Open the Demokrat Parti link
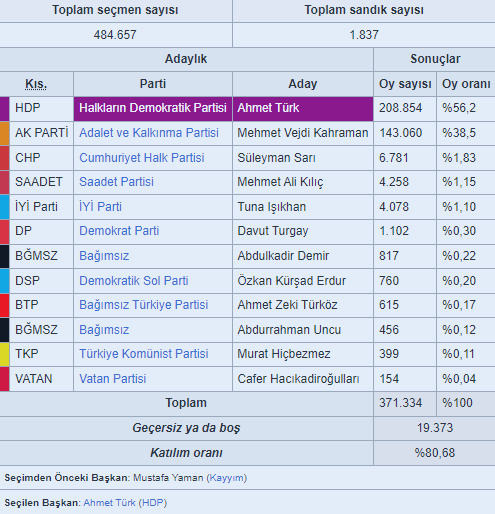Screen dimensions: 495x514 [x=119, y=231]
